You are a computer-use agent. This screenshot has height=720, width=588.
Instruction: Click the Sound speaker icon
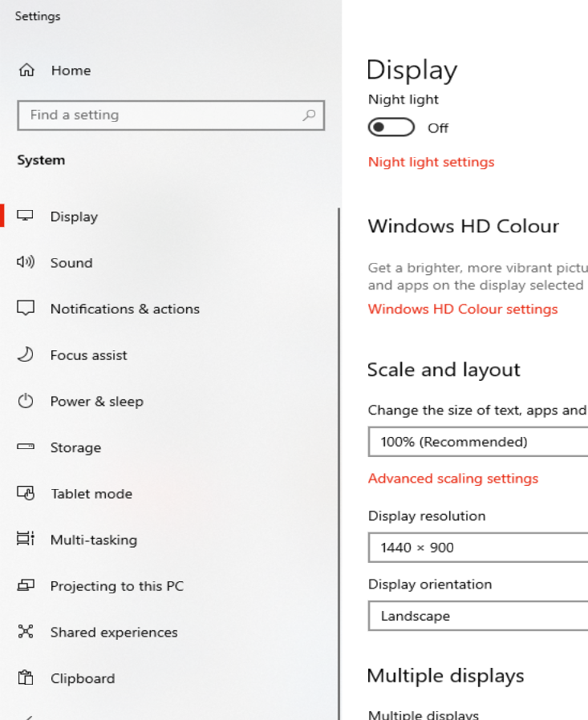[26, 262]
